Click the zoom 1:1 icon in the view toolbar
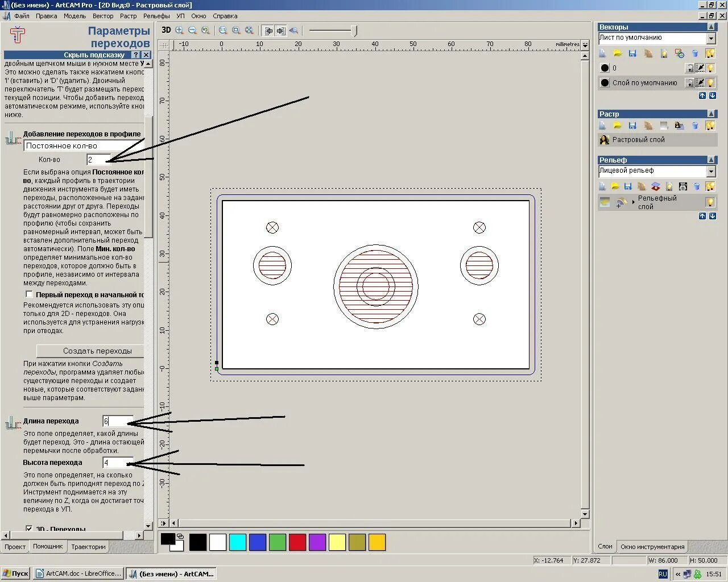This screenshot has height=582, width=728. (x=223, y=30)
